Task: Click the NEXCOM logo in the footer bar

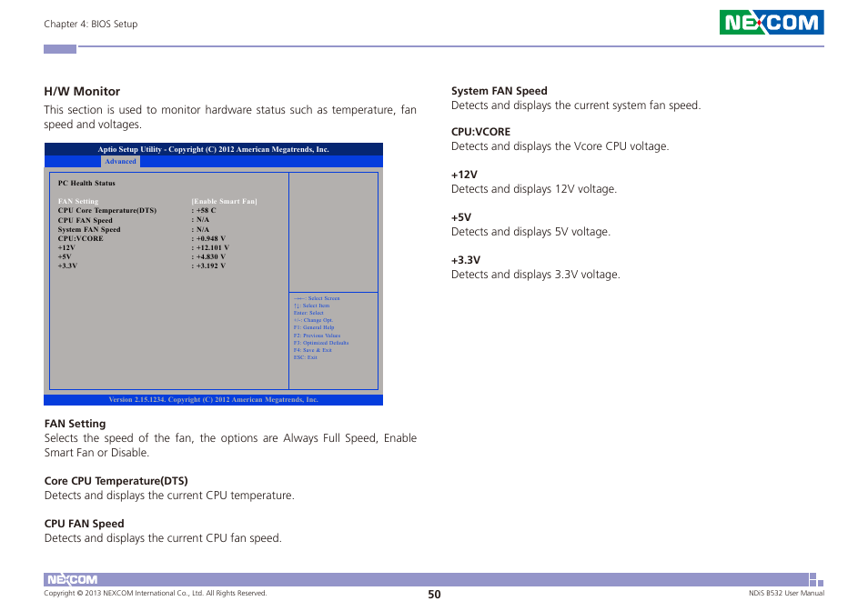Action: click(x=73, y=579)
